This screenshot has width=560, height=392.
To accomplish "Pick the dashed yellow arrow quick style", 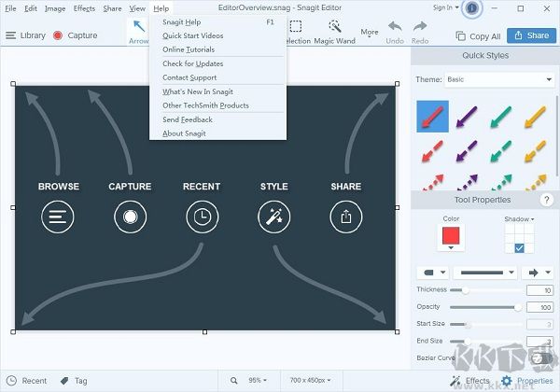I will tap(535, 150).
